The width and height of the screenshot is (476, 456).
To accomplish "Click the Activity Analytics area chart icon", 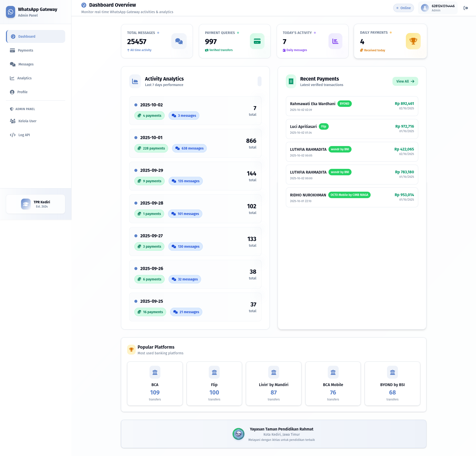I will [135, 81].
